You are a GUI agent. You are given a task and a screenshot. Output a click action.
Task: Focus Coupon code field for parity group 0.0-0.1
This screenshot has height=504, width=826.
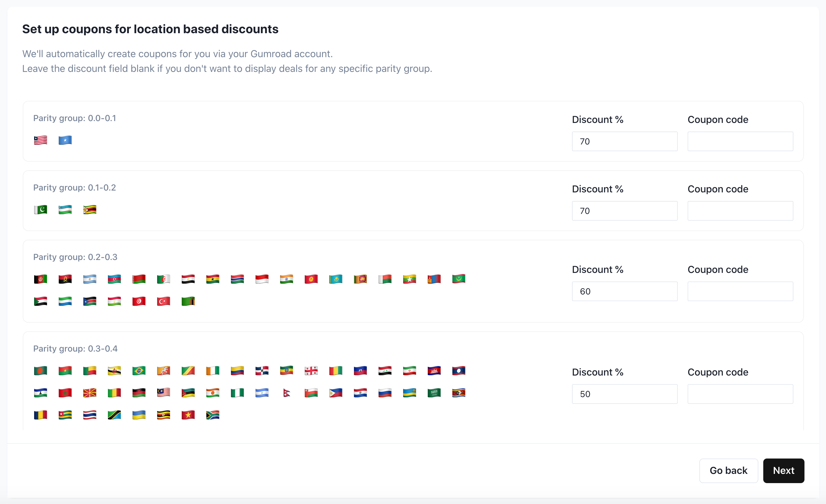coord(740,141)
